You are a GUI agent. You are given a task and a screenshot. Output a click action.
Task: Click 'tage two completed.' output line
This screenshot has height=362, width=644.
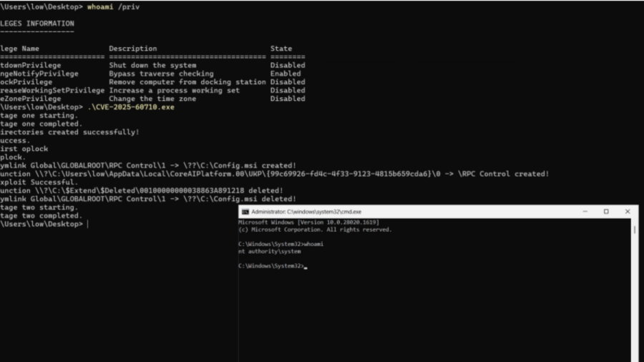coord(41,216)
